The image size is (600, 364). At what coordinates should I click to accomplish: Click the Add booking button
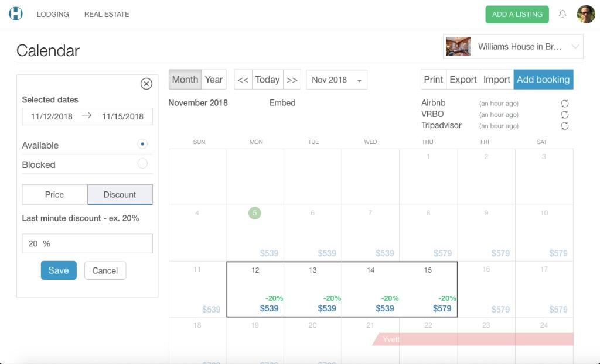(x=543, y=80)
